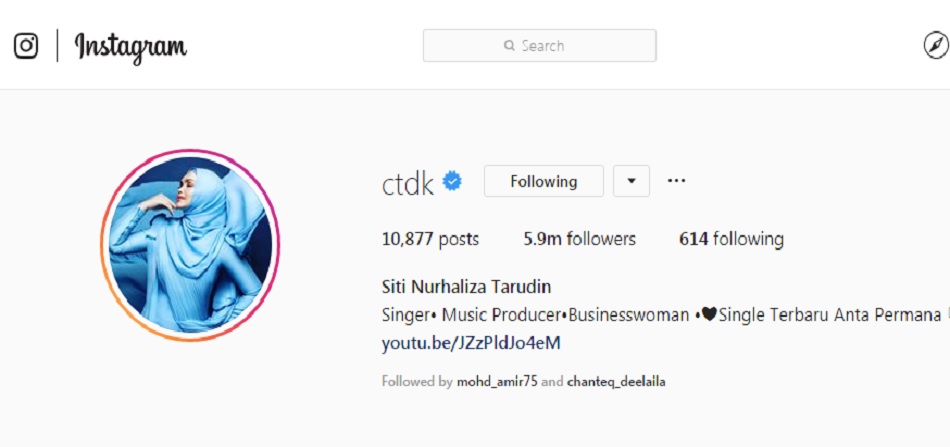
Task: Click the Instagram camera logo icon
Action: (x=26, y=46)
